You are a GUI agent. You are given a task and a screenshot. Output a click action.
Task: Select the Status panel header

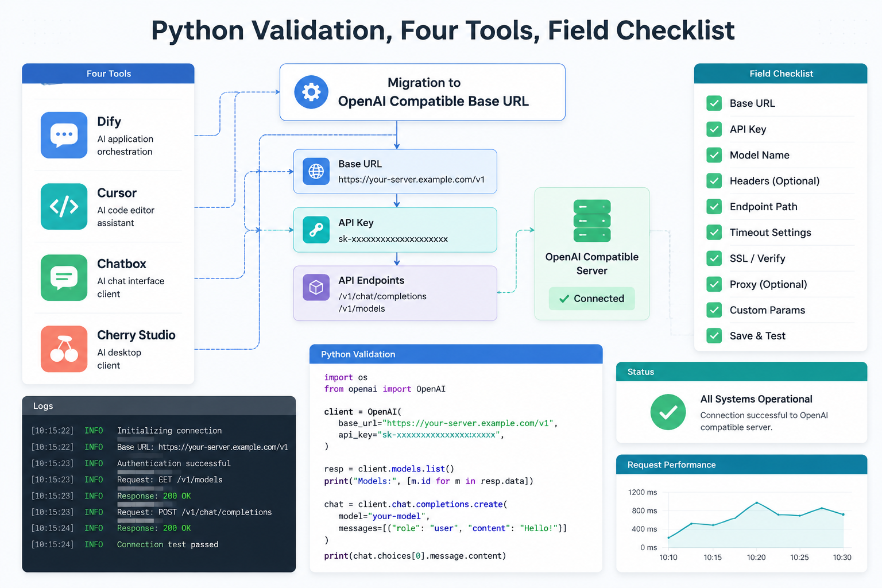pyautogui.click(x=742, y=372)
